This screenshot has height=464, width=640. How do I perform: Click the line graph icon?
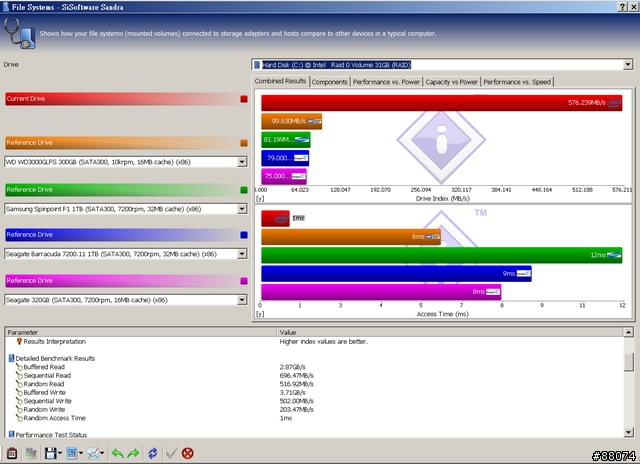click(93, 453)
